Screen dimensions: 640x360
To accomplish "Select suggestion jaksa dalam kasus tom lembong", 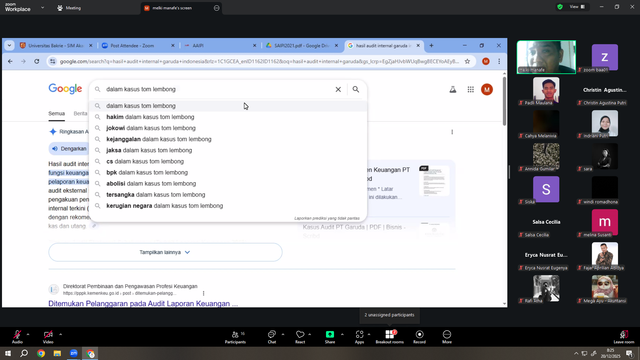I will (x=229, y=150).
